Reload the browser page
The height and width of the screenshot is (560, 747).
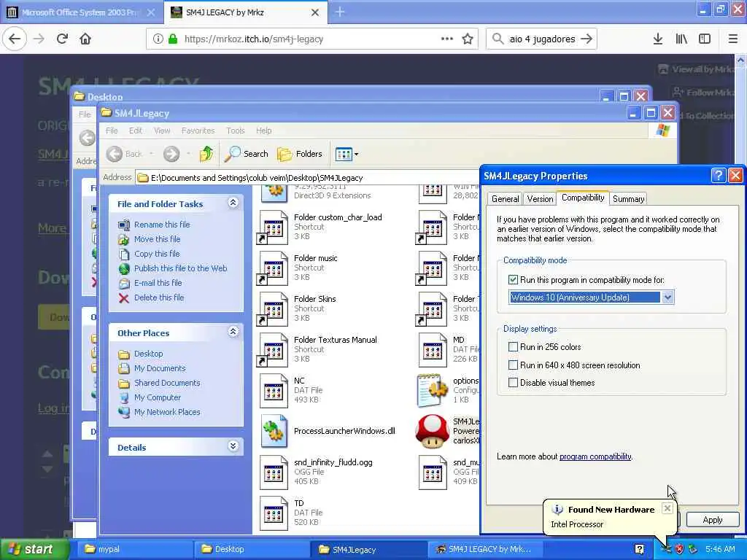pos(62,39)
